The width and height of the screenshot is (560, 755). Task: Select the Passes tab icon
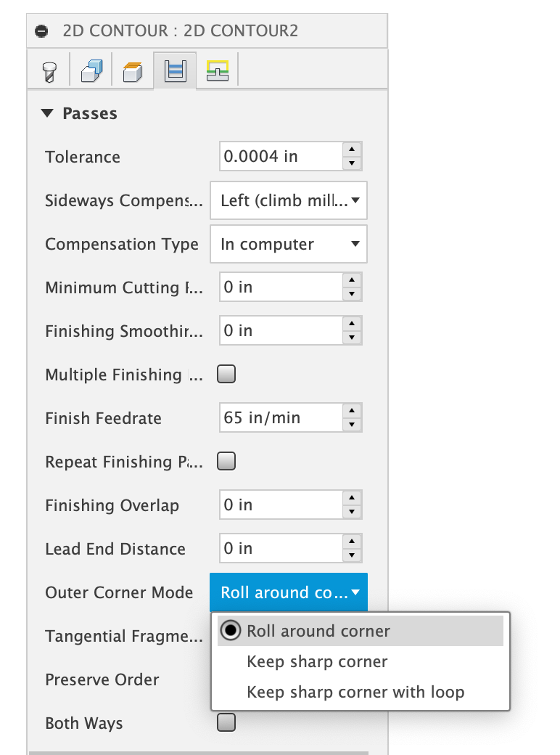[x=175, y=71]
